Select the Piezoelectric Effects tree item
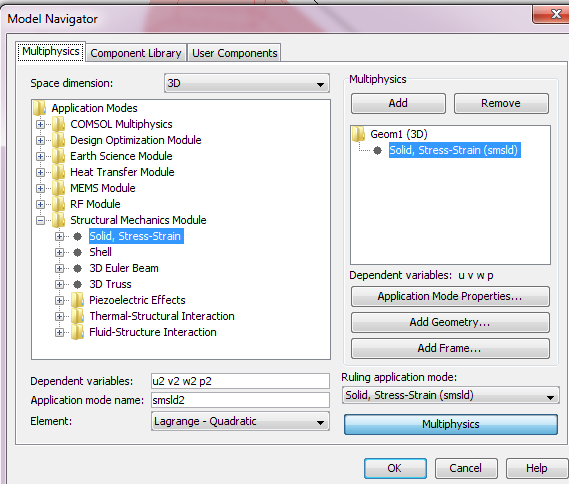Screen dimensions: 569x484 [137, 300]
